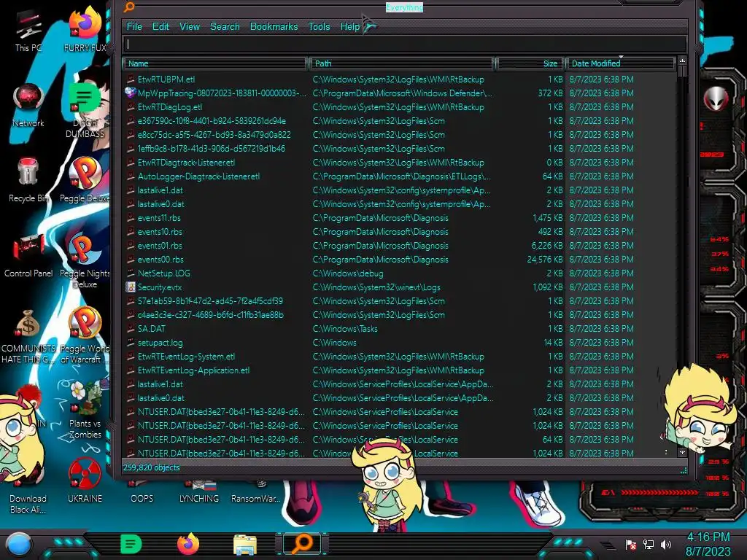Screen dimensions: 747x560
Task: Select the Peggle Nights Deluxe shortcut
Action: pyautogui.click(x=85, y=261)
